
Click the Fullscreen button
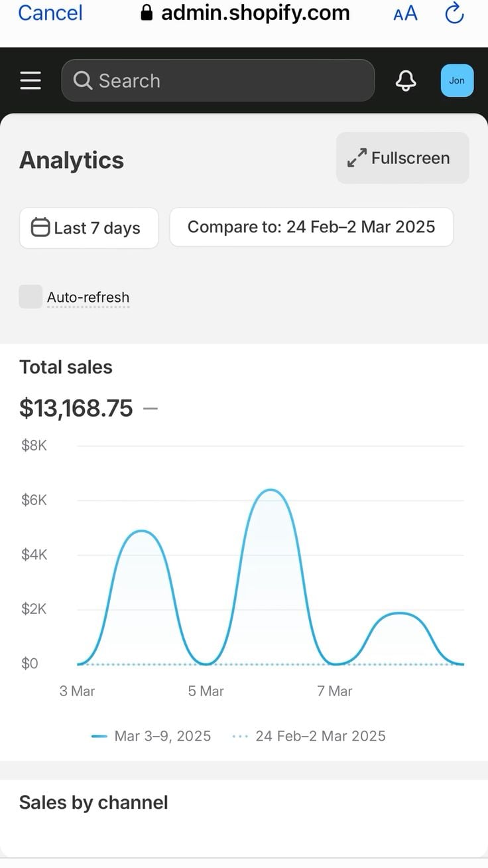coord(402,157)
